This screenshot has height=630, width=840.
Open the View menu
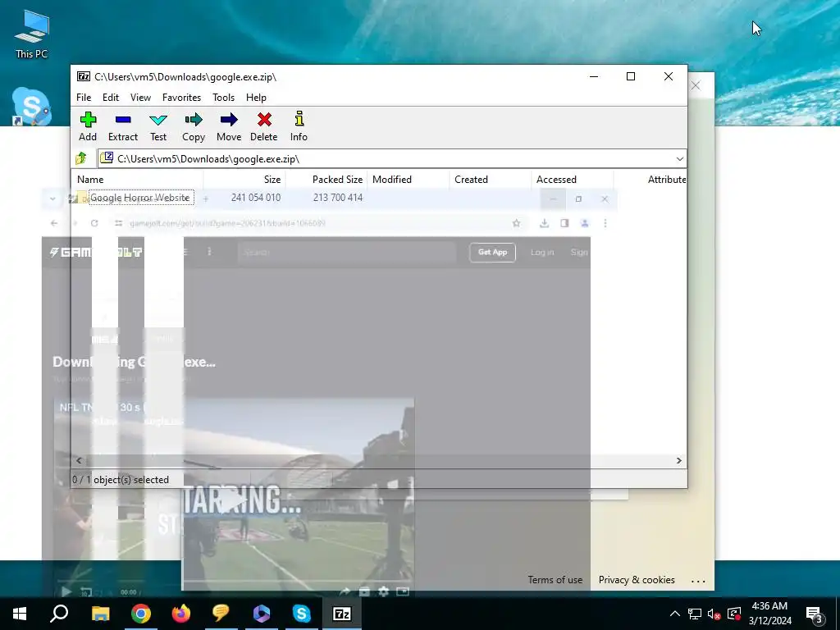140,98
